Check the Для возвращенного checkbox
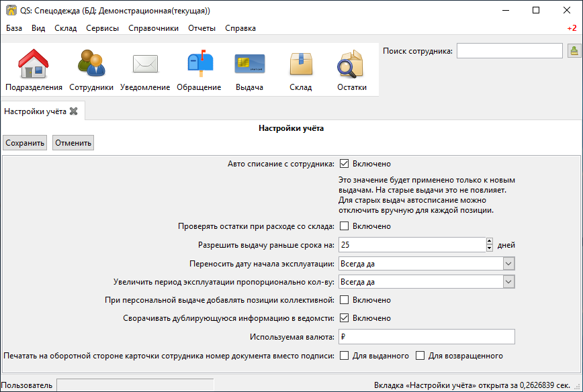The width and height of the screenshot is (583, 392). [420, 356]
